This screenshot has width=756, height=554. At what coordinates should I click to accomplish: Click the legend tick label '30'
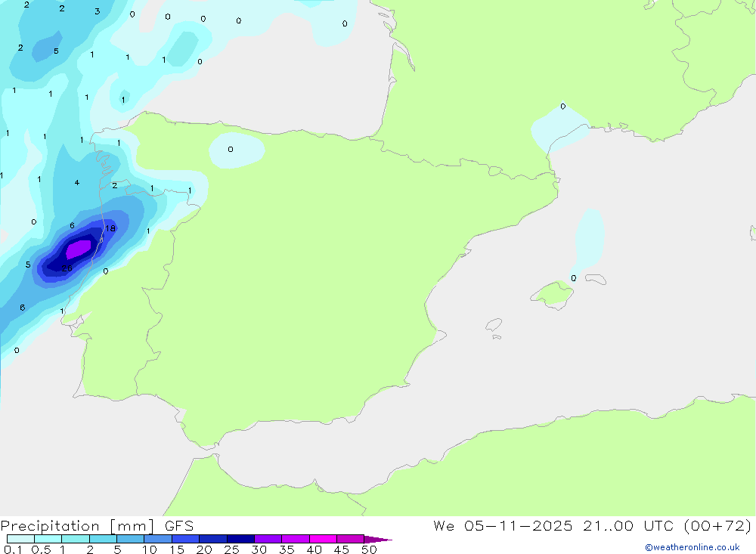[x=259, y=549]
